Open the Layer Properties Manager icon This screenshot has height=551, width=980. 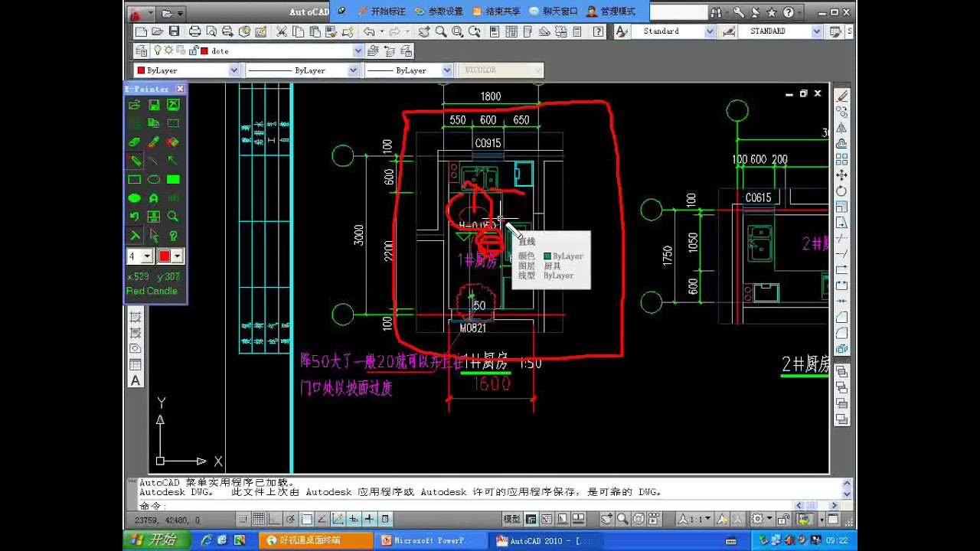[x=141, y=51]
